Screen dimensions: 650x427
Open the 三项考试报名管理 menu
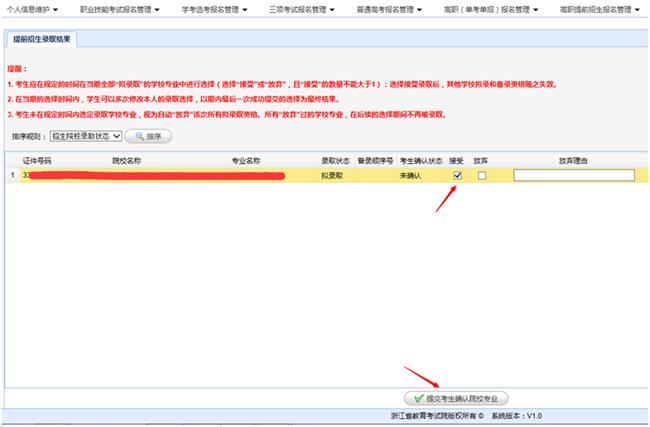click(303, 8)
